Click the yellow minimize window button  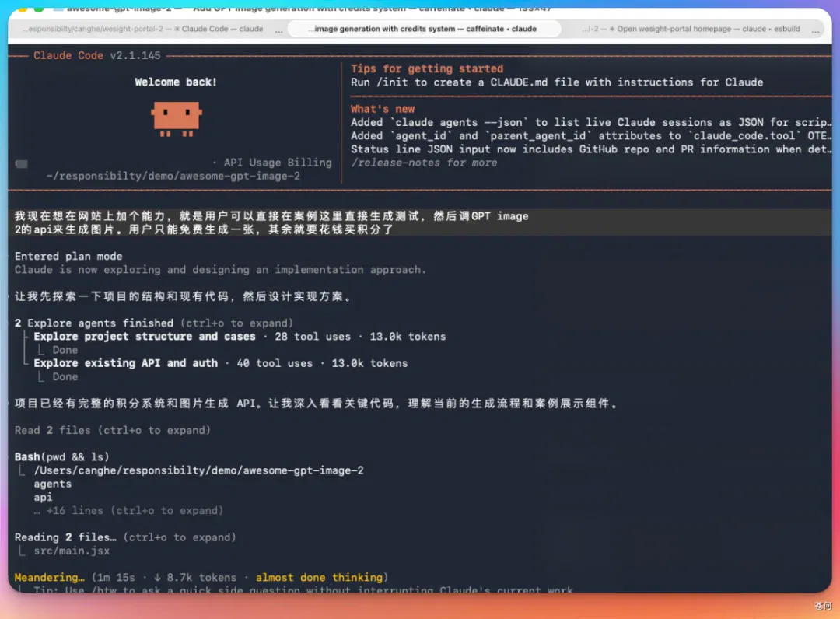[x=22, y=9]
